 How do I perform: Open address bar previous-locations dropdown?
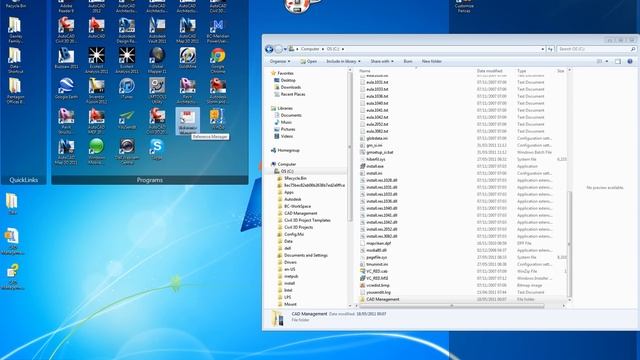(x=542, y=49)
